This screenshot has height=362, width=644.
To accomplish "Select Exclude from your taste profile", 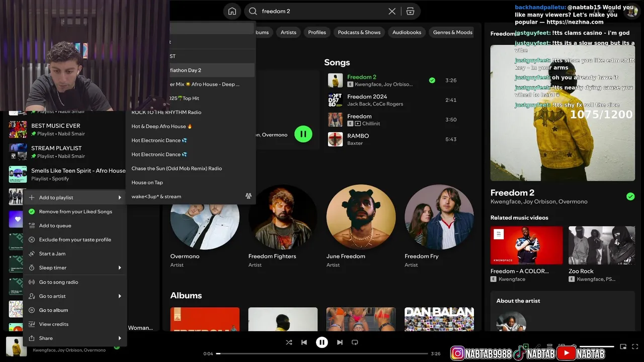I will tap(74, 240).
